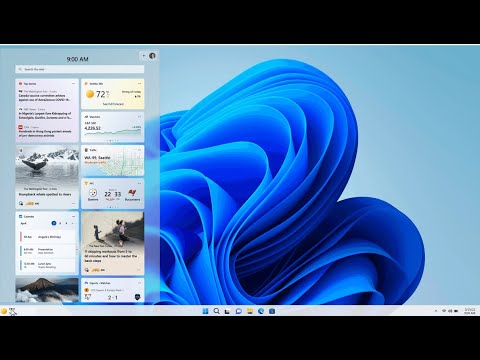The image size is (480, 360).
Task: Open the Washington Post vaccine committee headline
Action: tap(44, 98)
